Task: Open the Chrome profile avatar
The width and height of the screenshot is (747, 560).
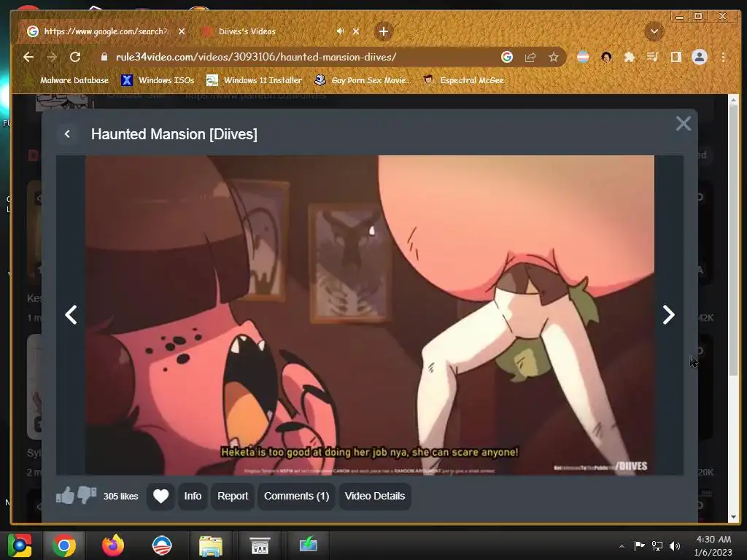Action: [700, 57]
